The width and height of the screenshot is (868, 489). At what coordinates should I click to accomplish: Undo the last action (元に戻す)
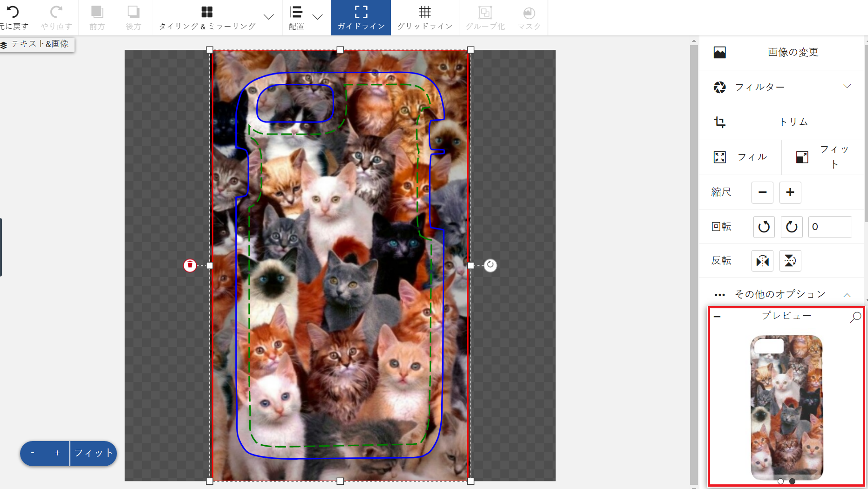(14, 17)
